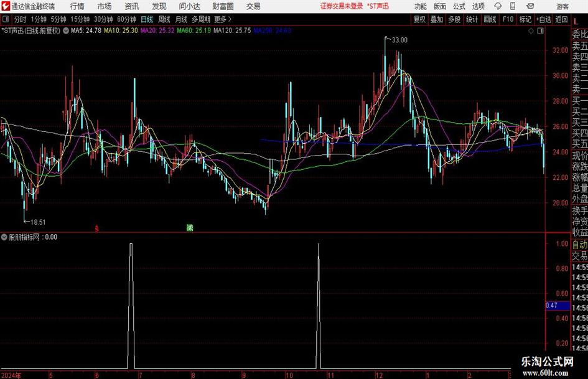Viewport: 588px width, 379px height.
Task: Click the 2024年 label on time axis
Action: click(x=11, y=375)
